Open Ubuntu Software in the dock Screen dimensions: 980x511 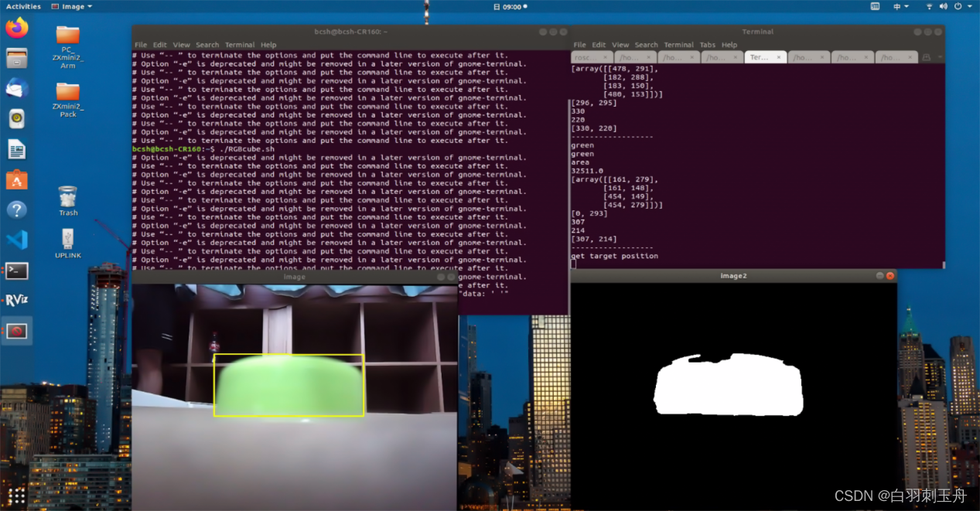16,179
